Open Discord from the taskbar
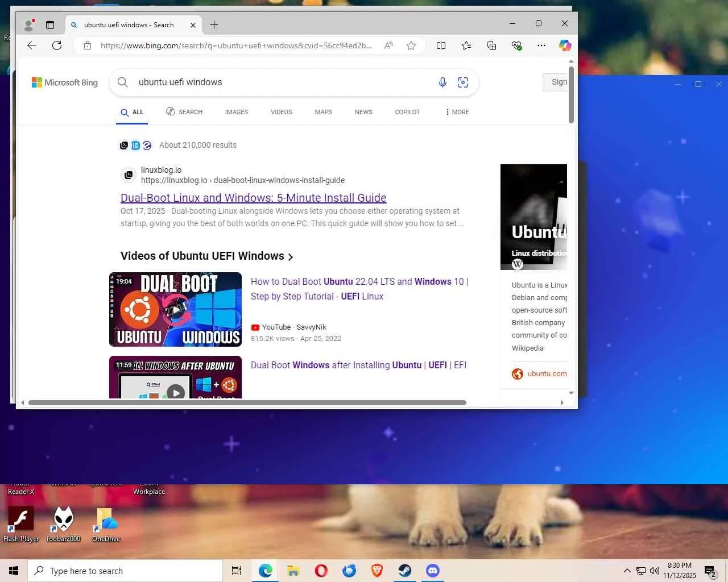The width and height of the screenshot is (728, 582). coord(433,571)
